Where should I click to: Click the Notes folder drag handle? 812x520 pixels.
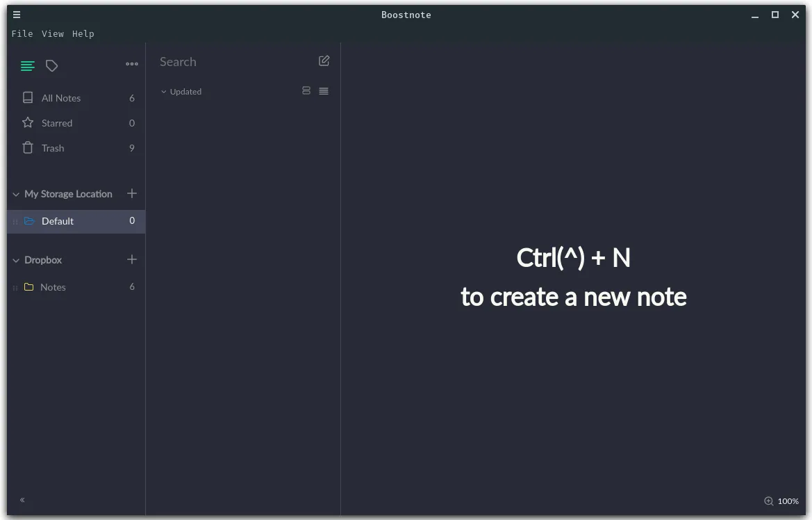coord(15,288)
